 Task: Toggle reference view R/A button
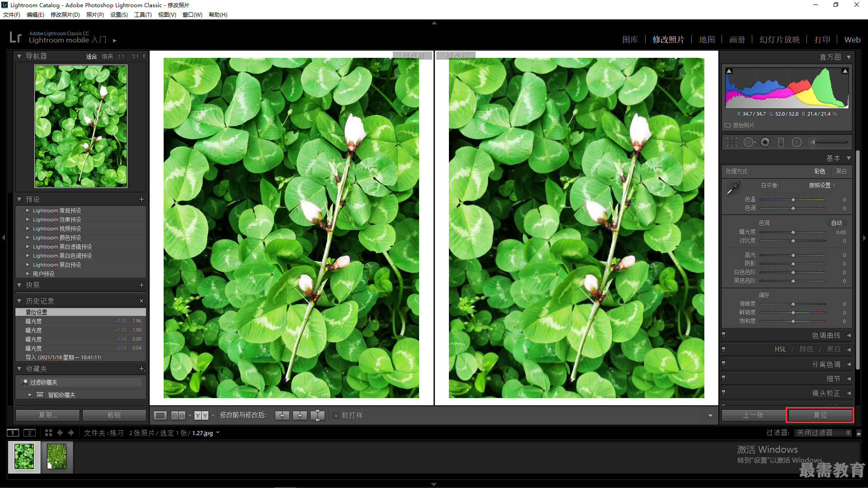click(x=178, y=415)
